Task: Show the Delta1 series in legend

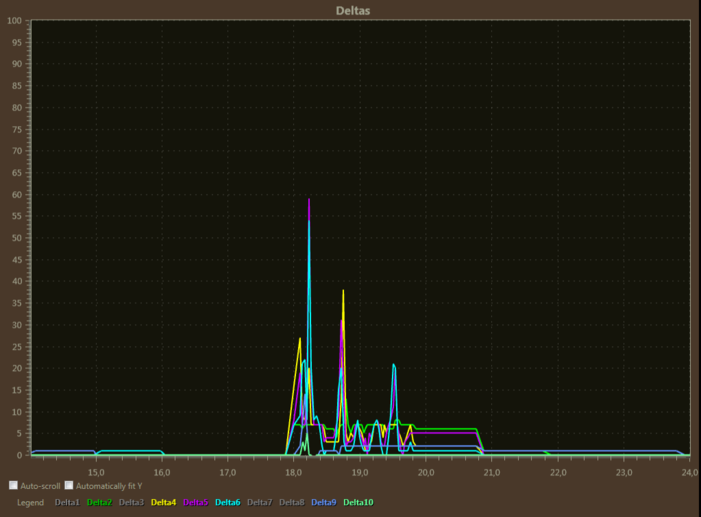Action: click(67, 502)
